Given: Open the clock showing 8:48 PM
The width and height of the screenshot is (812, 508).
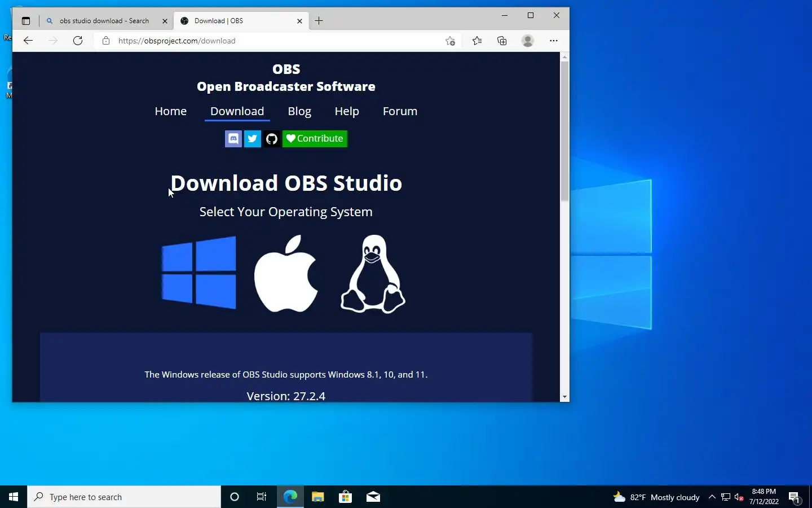Looking at the screenshot, I should tap(764, 497).
